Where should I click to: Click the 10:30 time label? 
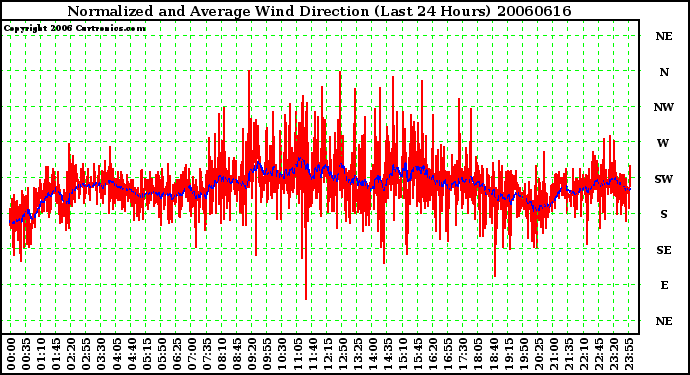click(283, 354)
